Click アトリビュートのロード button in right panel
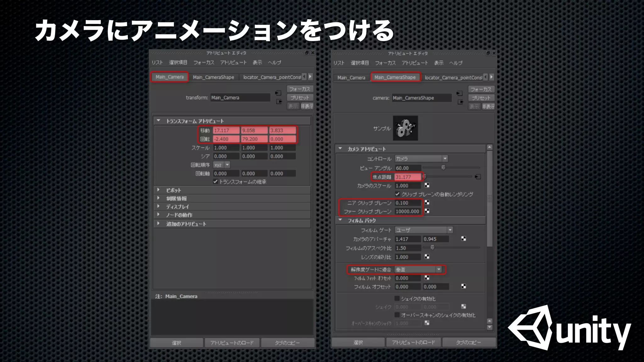 414,342
